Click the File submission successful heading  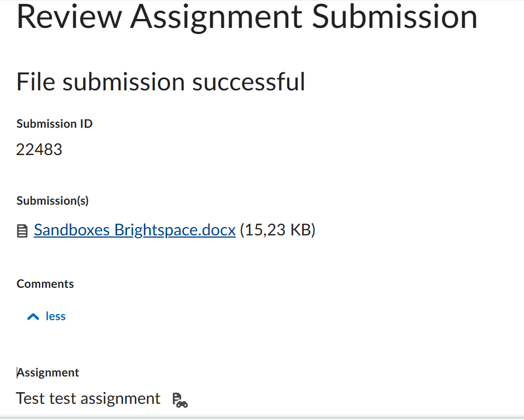(161, 82)
